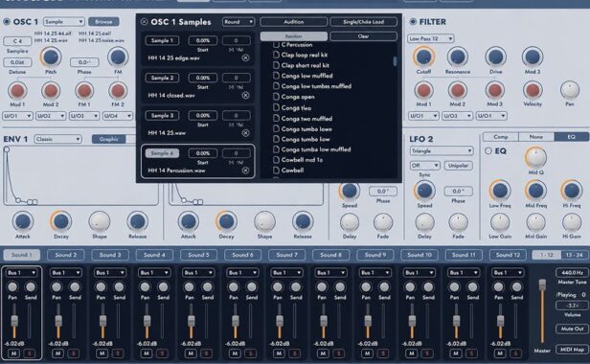The height and width of the screenshot is (364, 590).
Task: Click the Filter Resonance knob
Action: (x=458, y=57)
